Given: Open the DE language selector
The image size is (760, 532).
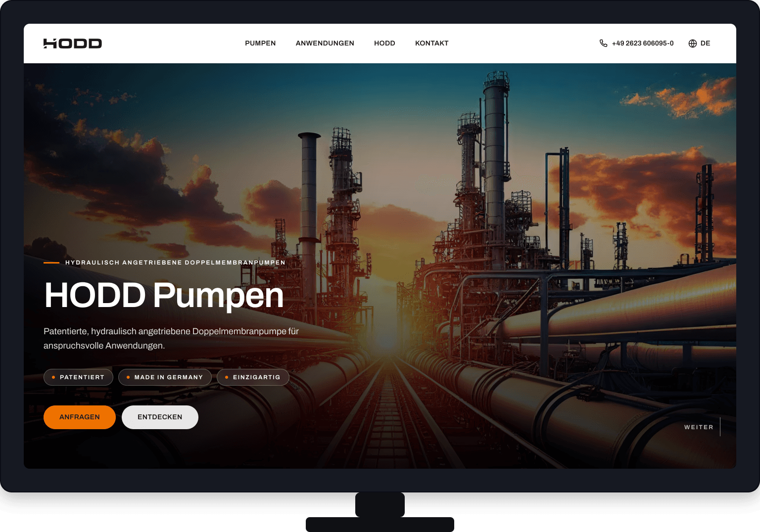Looking at the screenshot, I should [700, 44].
